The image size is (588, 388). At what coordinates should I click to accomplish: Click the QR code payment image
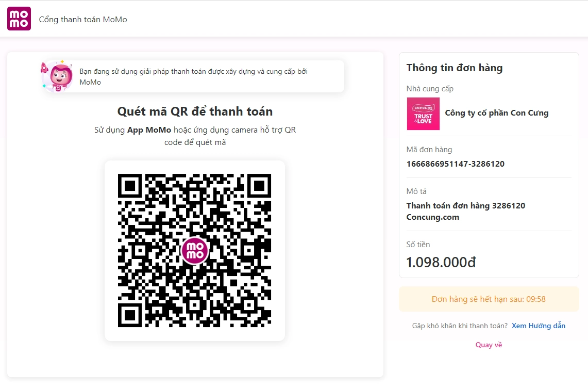tap(155, 217)
